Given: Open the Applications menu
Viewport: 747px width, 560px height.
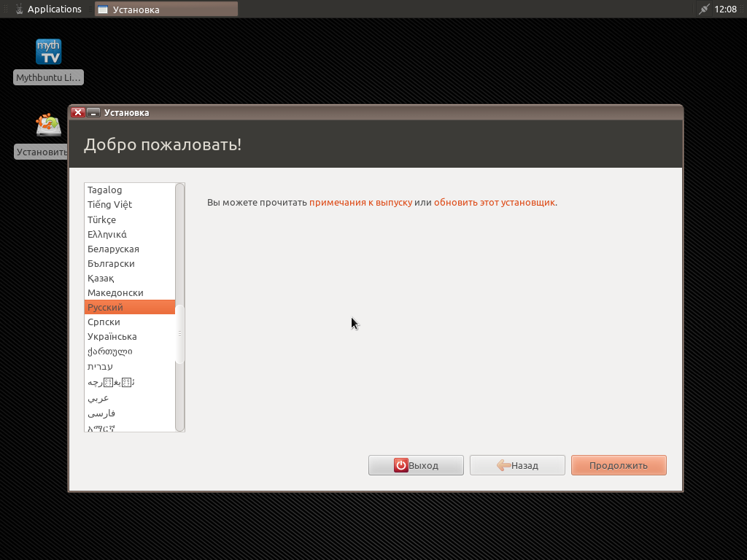Looking at the screenshot, I should pos(47,9).
